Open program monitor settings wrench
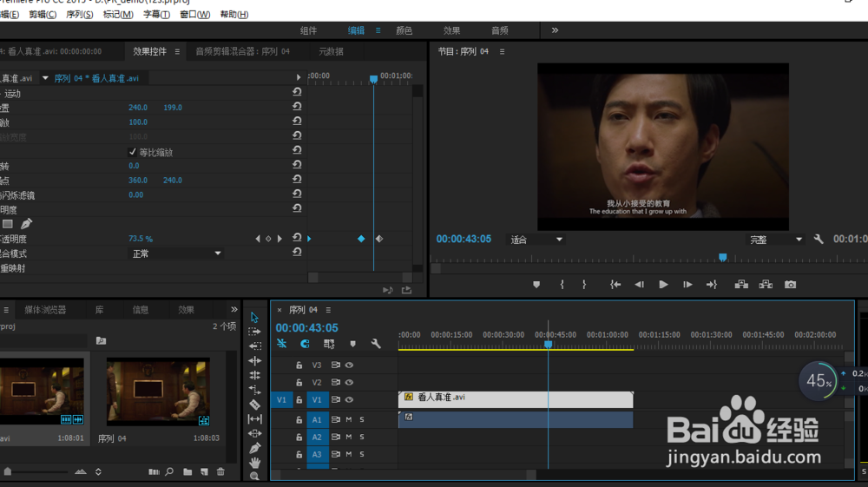868x487 pixels. tap(819, 239)
